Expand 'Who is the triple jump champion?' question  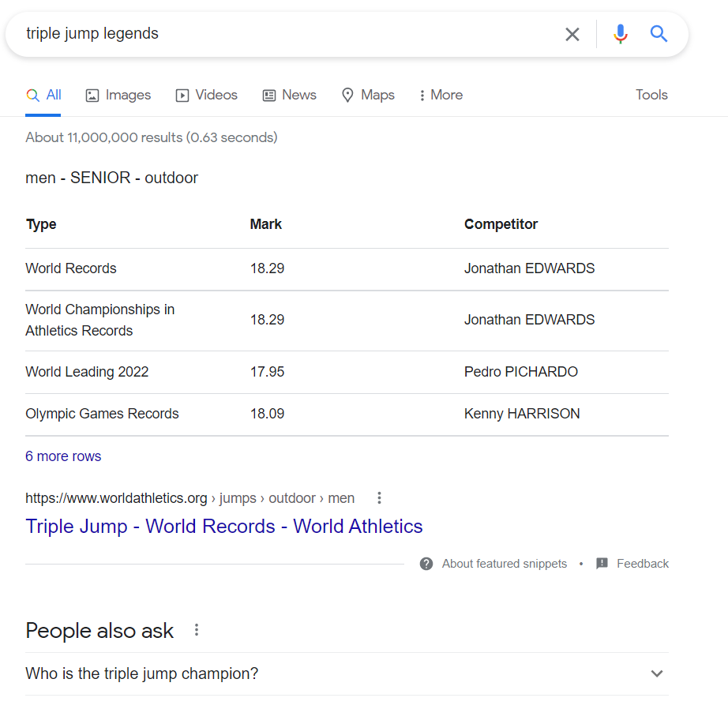[347, 673]
